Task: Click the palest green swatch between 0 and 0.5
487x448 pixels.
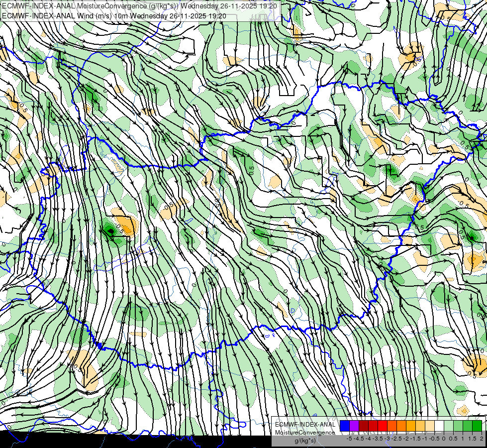Action: click(449, 426)
